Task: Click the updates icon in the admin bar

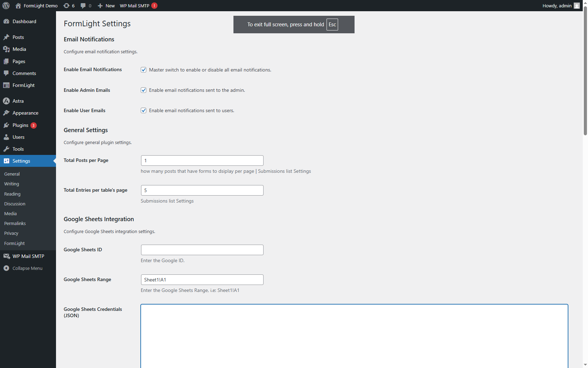Action: point(66,6)
